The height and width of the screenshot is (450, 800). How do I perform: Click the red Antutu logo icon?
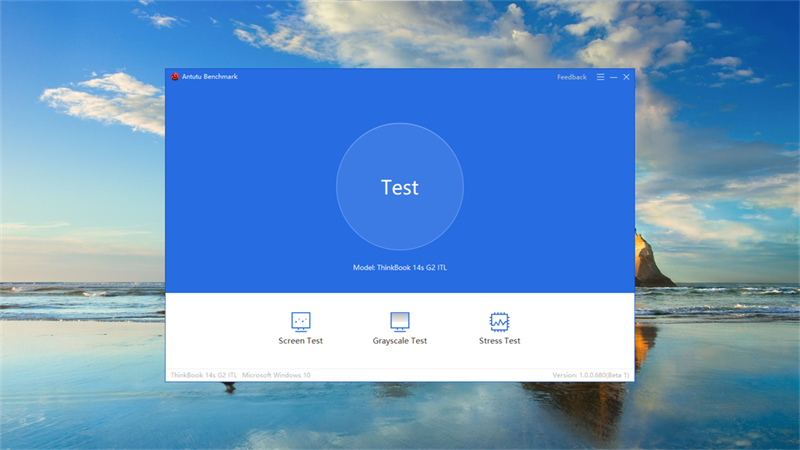click(175, 77)
